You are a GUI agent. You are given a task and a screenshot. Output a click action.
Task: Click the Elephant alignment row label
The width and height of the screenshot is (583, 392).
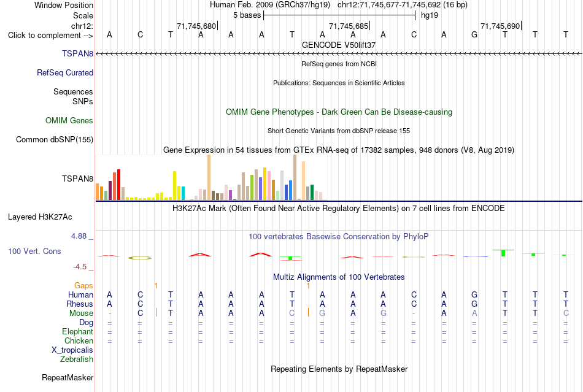pos(77,331)
